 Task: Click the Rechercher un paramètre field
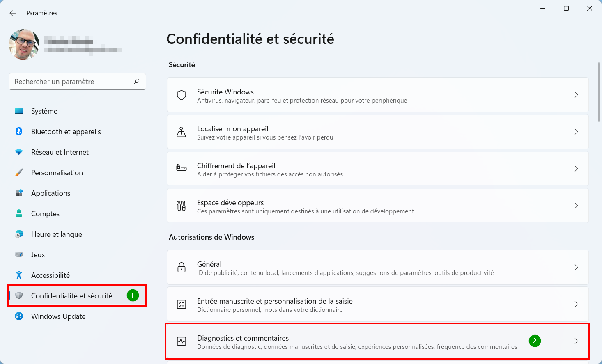click(x=77, y=81)
